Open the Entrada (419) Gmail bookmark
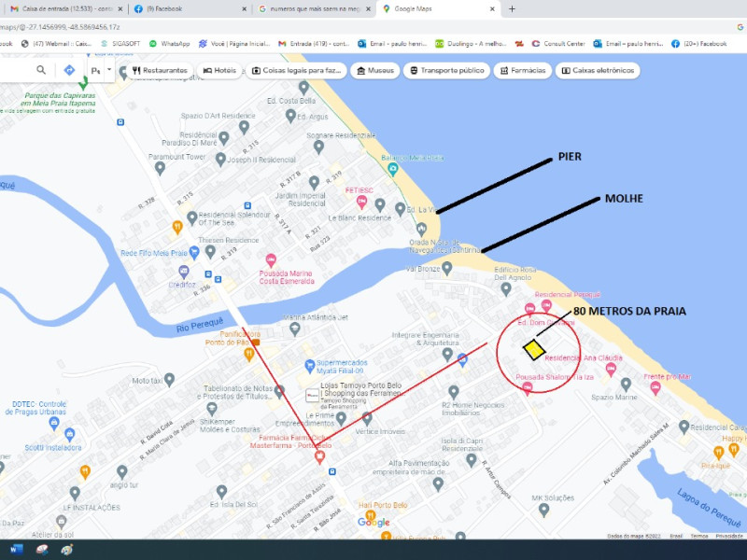Screen dimensions: 747x560 314,44
